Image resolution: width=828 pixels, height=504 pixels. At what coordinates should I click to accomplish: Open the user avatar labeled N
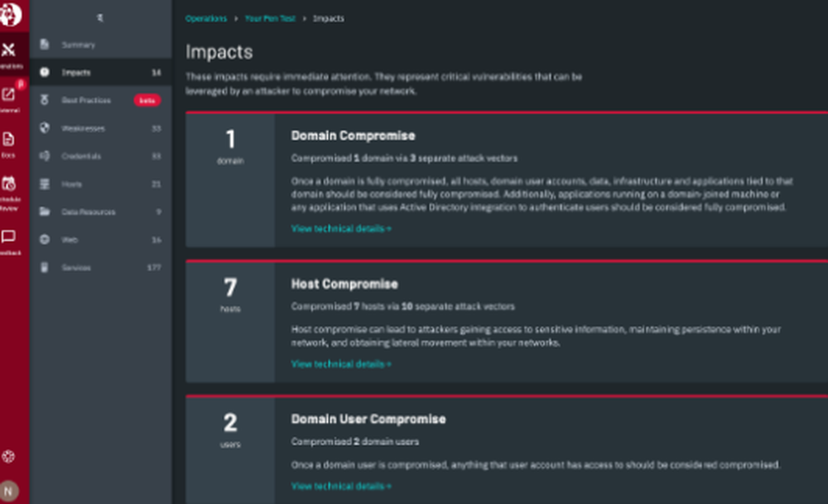tap(9, 490)
